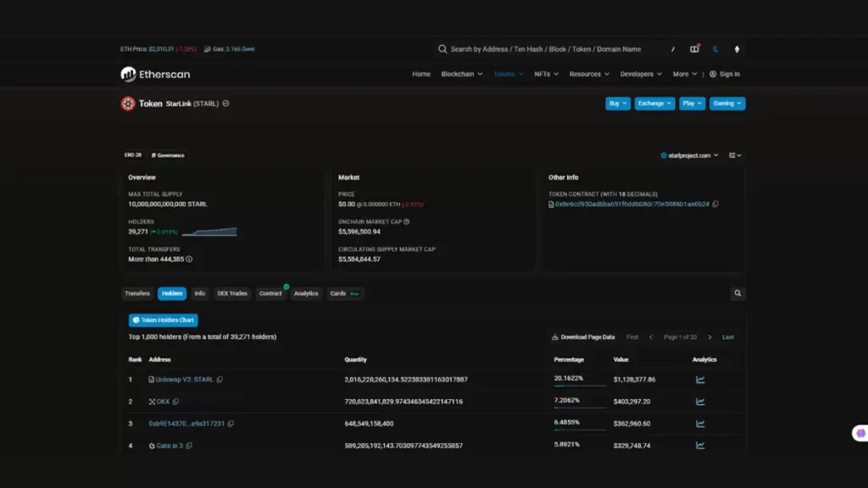Open analytics chart for Uniswap V2 row
Image resolution: width=868 pixels, height=488 pixels.
click(x=700, y=380)
